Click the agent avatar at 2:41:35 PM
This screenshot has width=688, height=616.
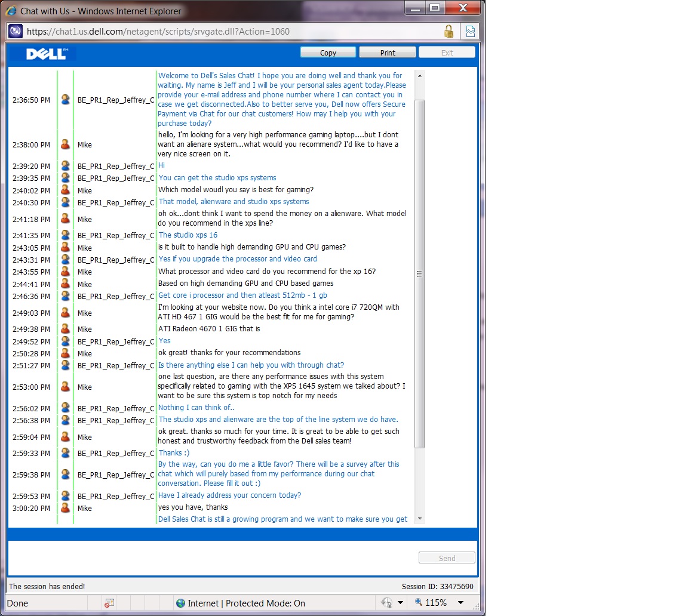65,235
